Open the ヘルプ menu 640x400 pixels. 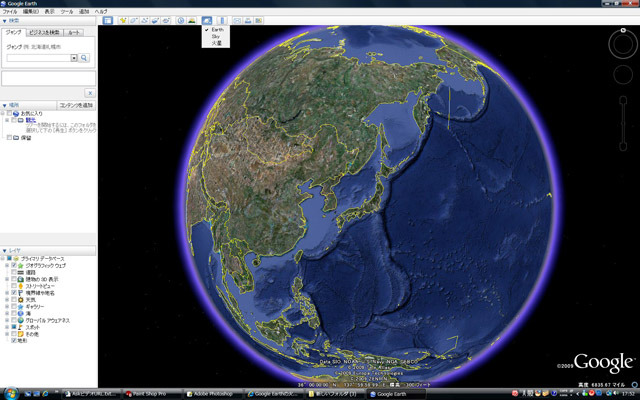click(101, 12)
